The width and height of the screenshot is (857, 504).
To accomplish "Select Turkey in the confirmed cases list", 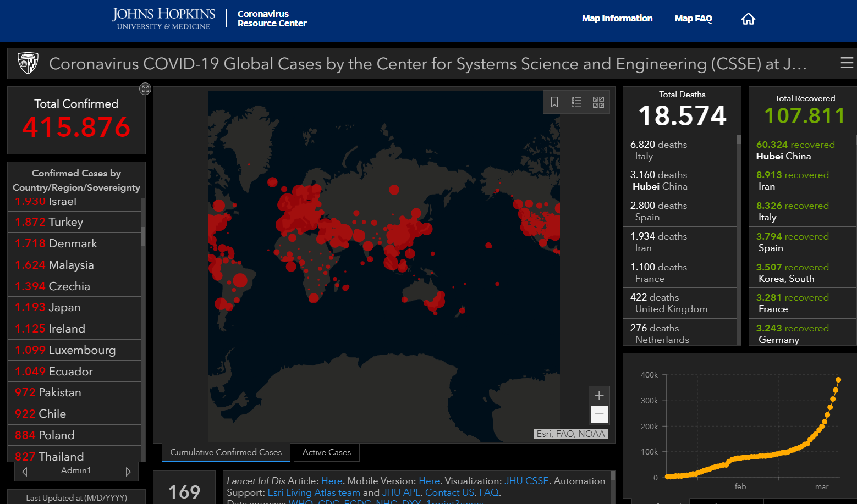I will pos(74,222).
